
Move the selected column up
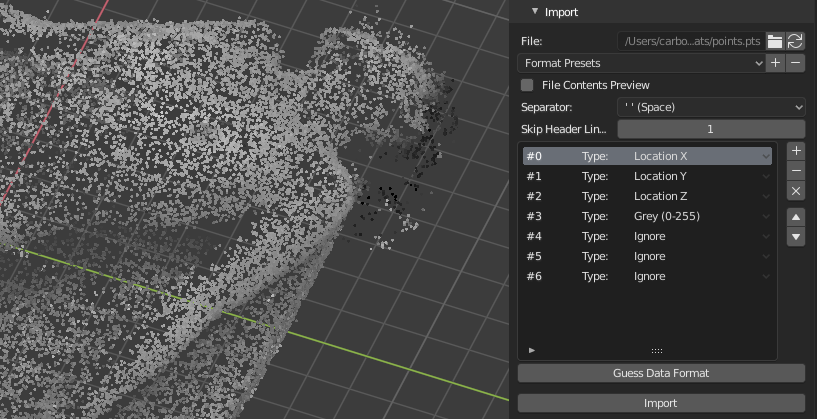pos(796,217)
